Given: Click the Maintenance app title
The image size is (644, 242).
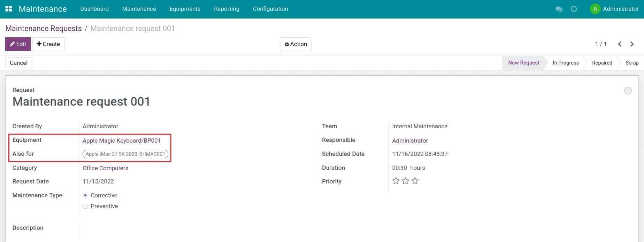Looking at the screenshot, I should click(43, 9).
